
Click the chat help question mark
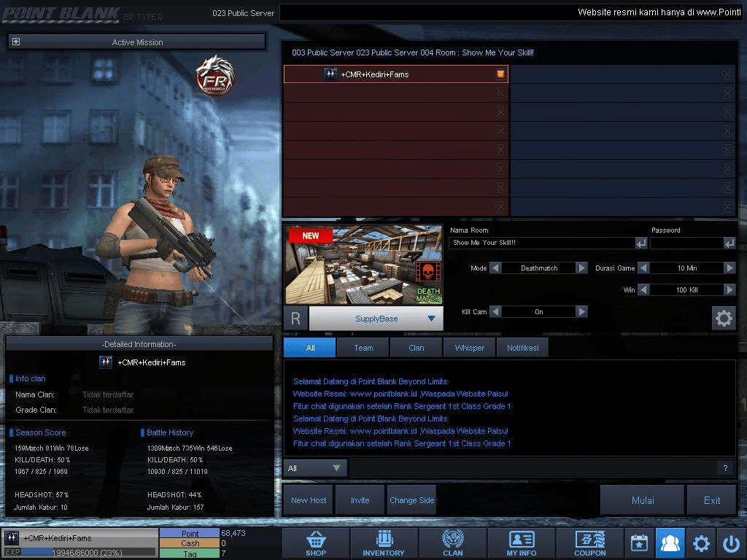point(725,468)
